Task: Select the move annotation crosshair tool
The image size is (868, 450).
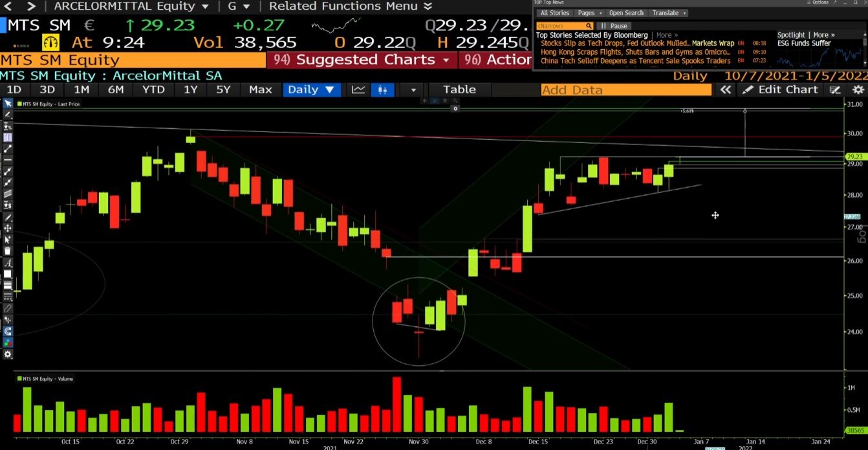Action: click(8, 229)
